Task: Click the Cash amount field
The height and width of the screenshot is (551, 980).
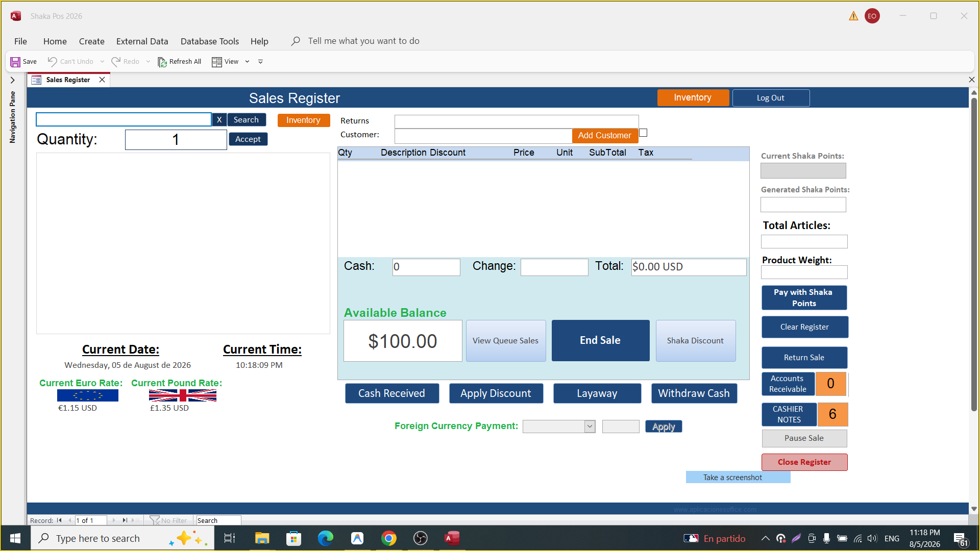Action: tap(426, 267)
